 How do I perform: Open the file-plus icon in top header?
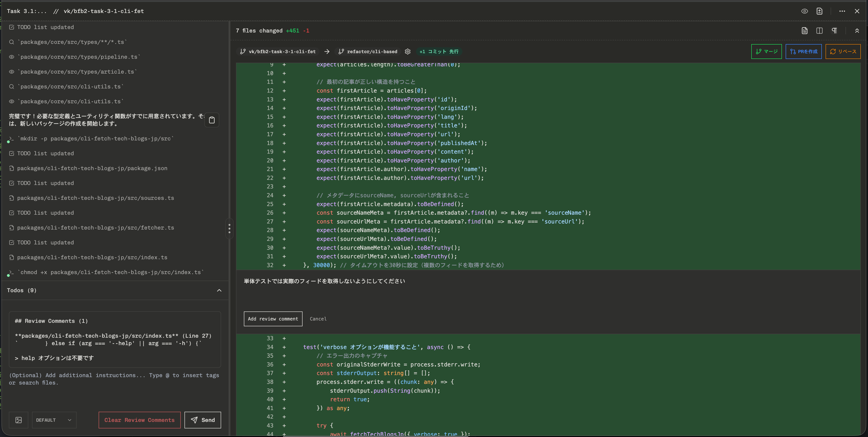tap(819, 11)
